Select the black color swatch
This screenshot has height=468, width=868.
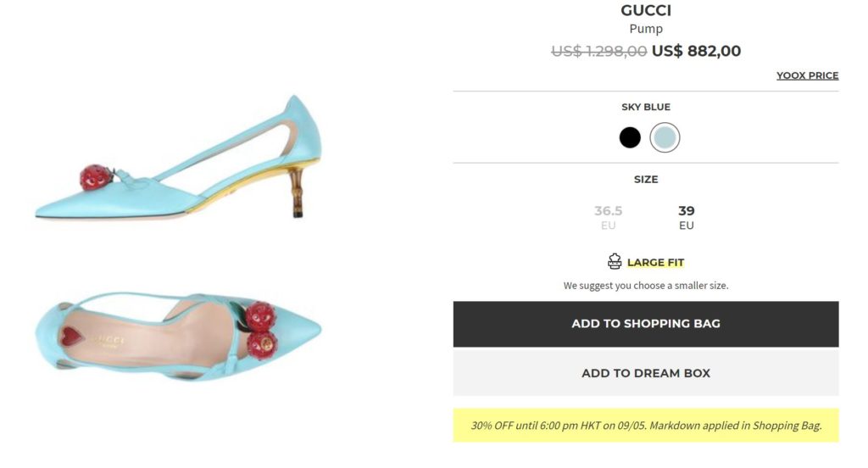pos(630,137)
